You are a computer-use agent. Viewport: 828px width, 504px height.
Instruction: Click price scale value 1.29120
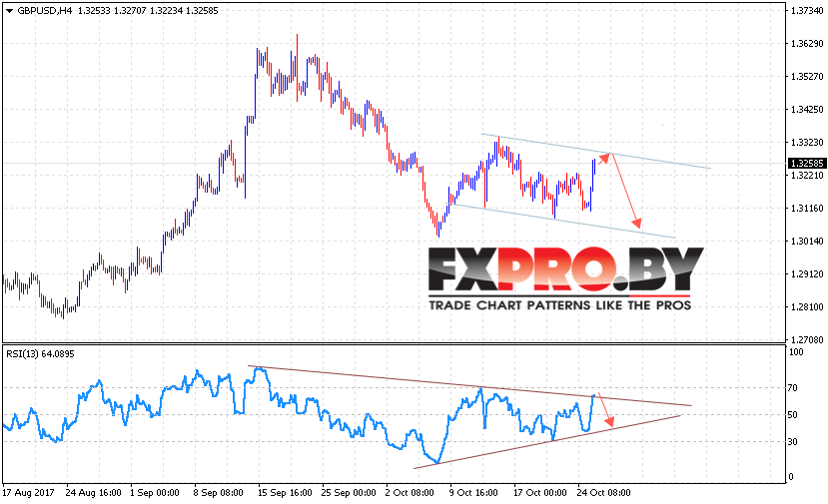coord(807,273)
